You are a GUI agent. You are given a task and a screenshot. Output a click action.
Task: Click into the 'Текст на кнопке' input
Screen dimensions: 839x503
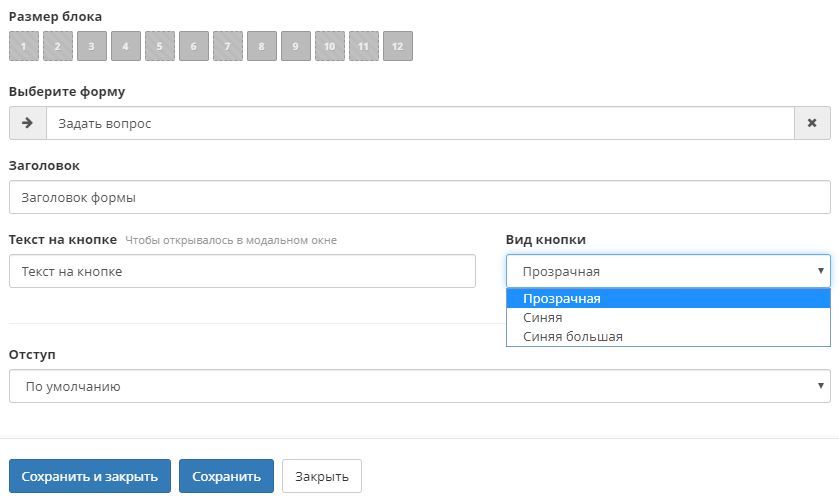(242, 271)
